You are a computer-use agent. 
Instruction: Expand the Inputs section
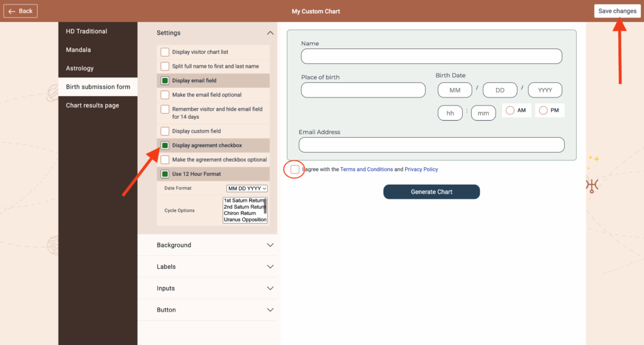(270, 288)
